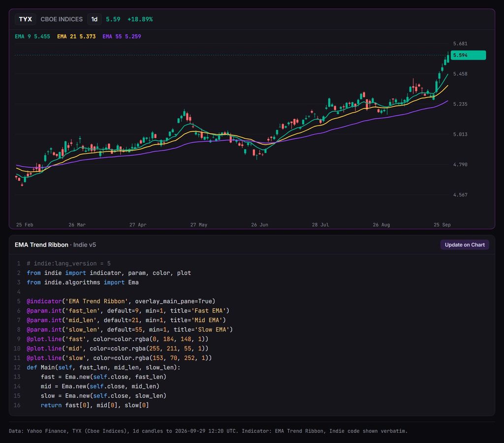Select the EMA 9 5.455 legend entry

point(32,36)
